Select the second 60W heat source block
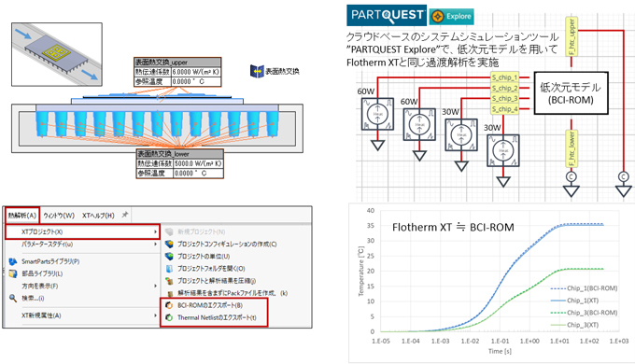 tap(419, 124)
